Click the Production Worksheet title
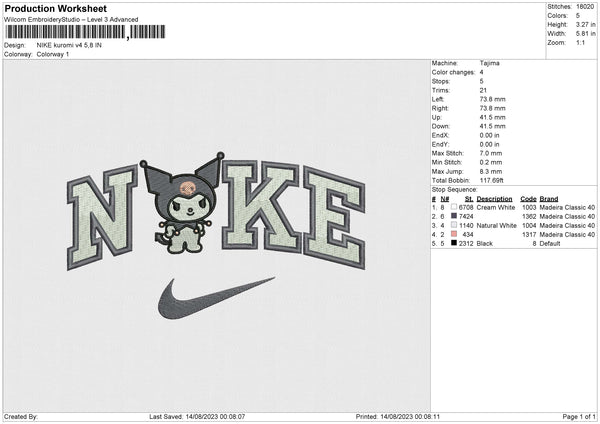The image size is (600, 424). coord(55,8)
